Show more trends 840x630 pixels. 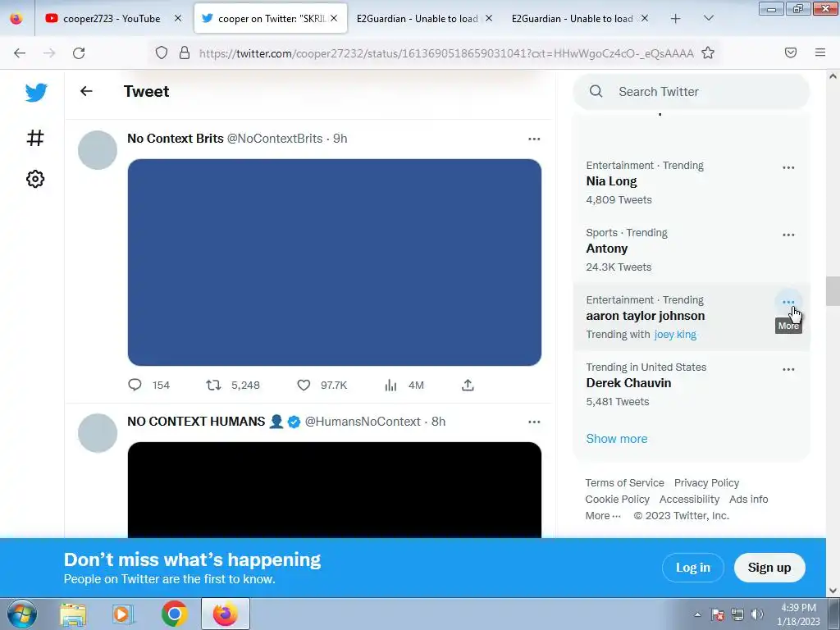coord(617,439)
